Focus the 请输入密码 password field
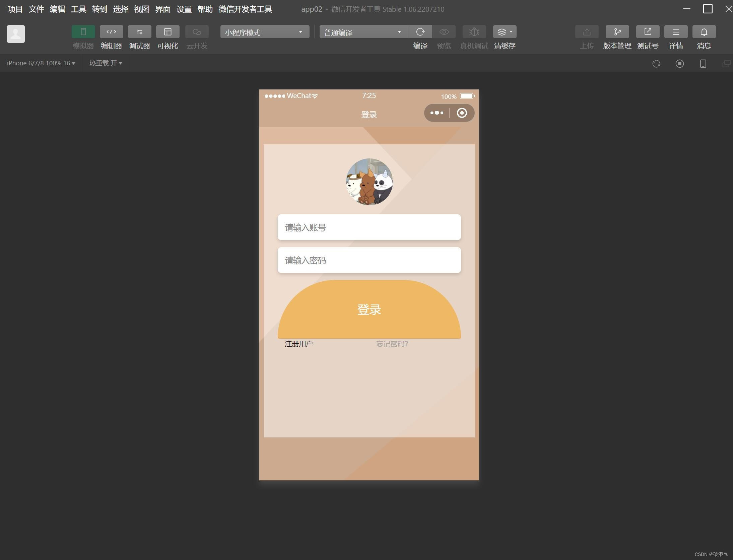The width and height of the screenshot is (733, 560). point(369,260)
